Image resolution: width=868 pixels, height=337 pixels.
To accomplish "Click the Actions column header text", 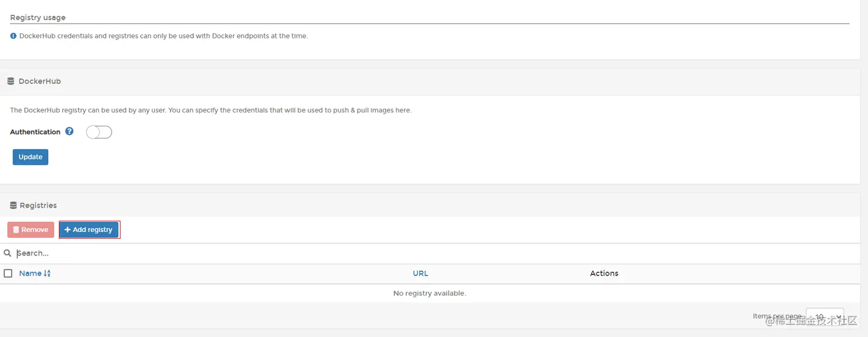I will 604,273.
